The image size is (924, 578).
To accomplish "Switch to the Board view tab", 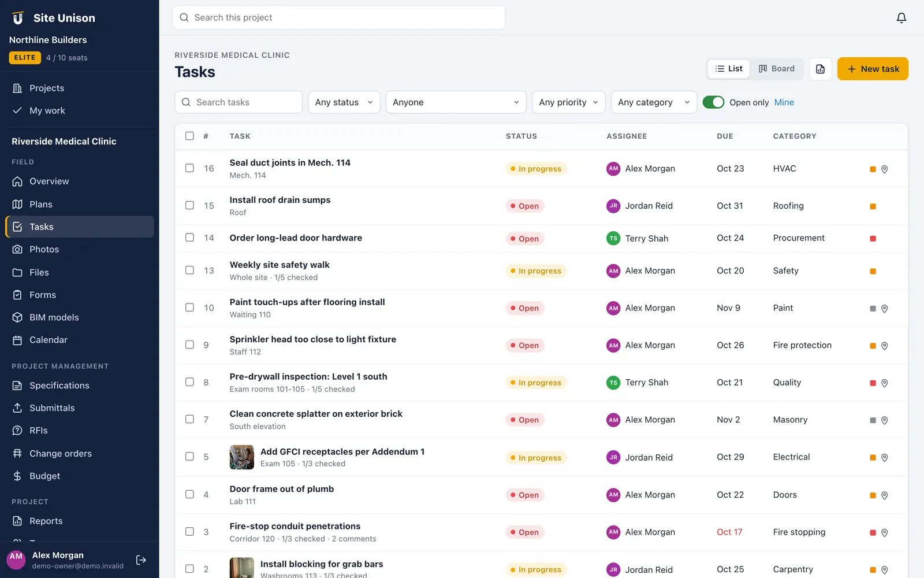I will click(x=776, y=69).
